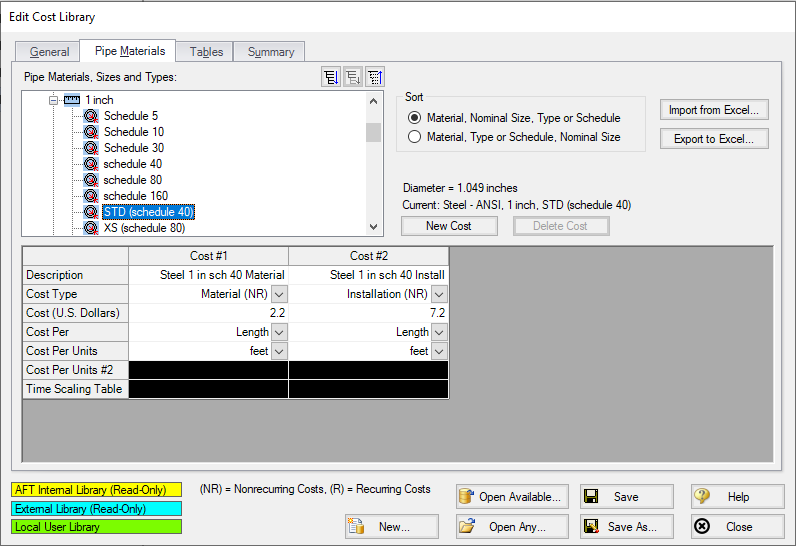796x546 pixels.
Task: Click the Save As button label
Action: [632, 527]
